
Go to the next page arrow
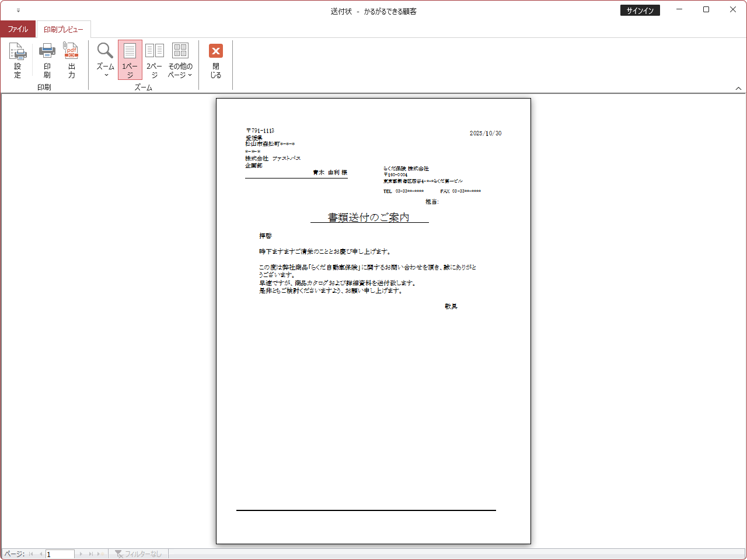(x=81, y=554)
